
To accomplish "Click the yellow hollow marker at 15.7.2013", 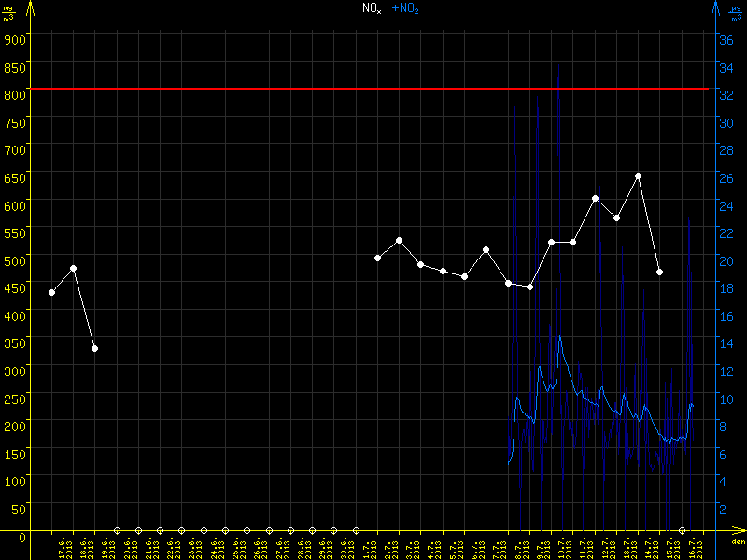I will click(682, 530).
